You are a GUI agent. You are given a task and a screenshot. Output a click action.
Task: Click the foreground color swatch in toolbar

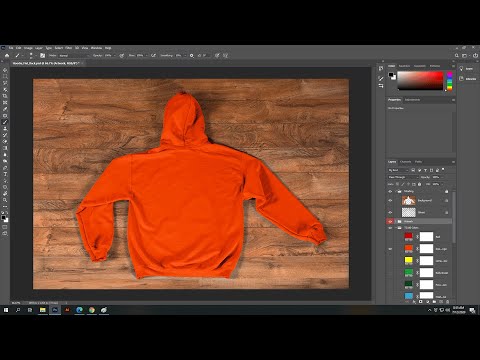click(3, 217)
